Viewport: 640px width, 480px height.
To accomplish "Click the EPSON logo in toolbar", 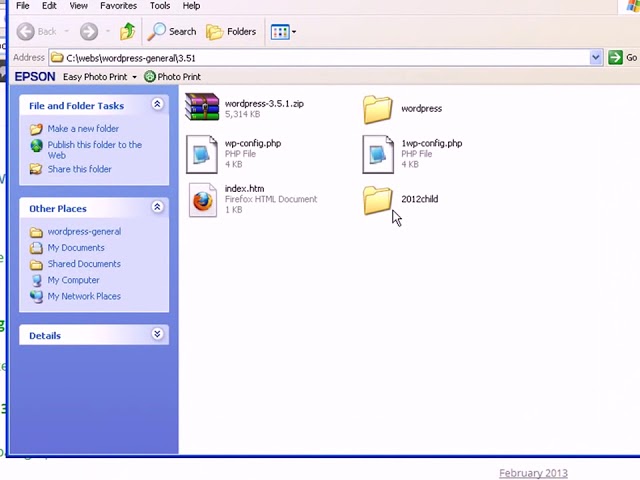I will (35, 77).
